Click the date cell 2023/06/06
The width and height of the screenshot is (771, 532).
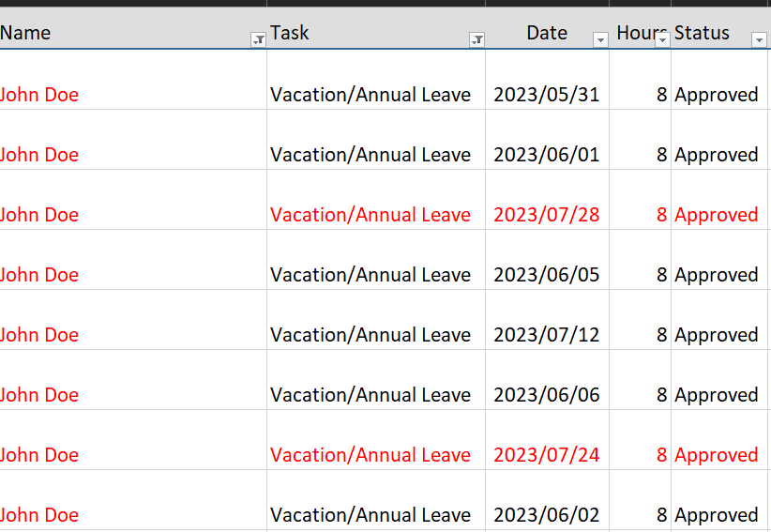tap(546, 395)
